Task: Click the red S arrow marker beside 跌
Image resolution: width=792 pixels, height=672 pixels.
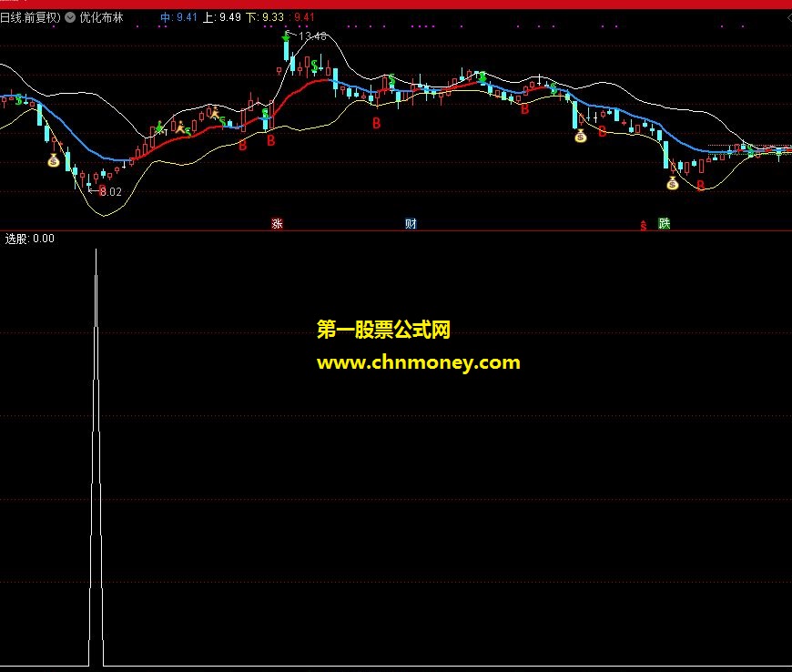Action: pyautogui.click(x=643, y=225)
